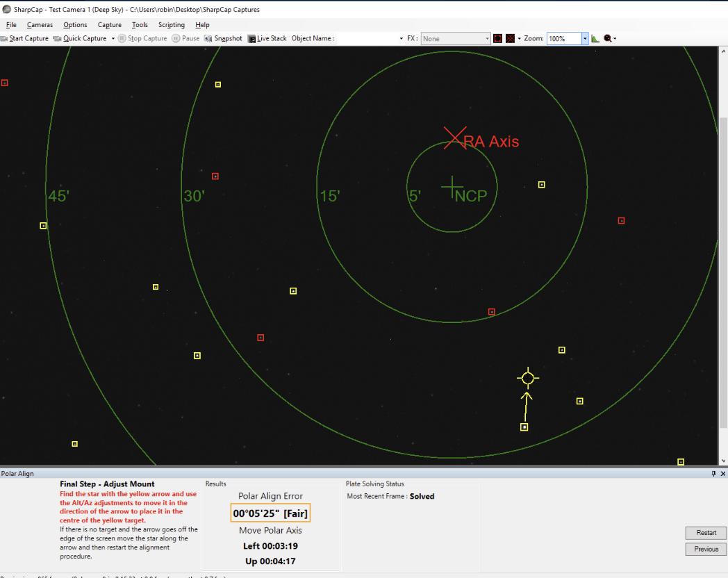
Task: Click the Restart button
Action: click(x=706, y=533)
